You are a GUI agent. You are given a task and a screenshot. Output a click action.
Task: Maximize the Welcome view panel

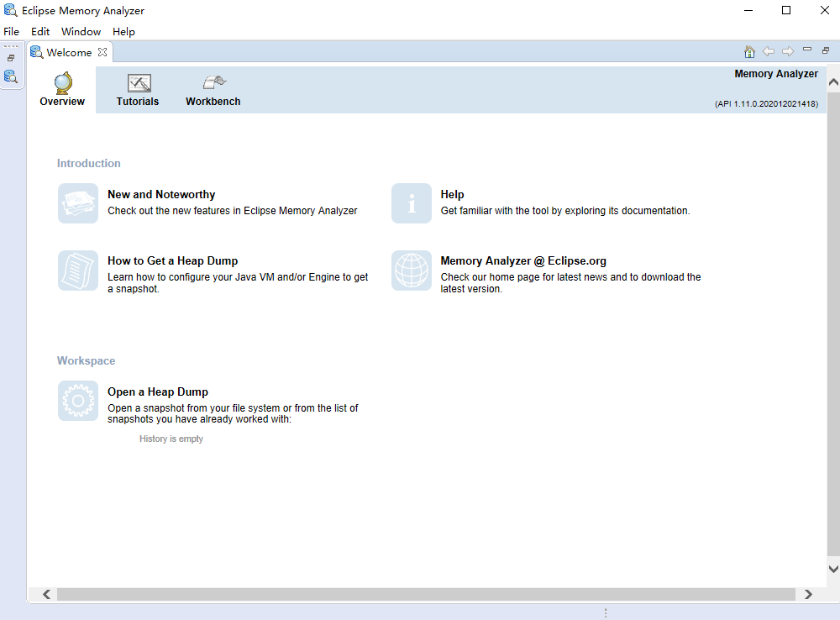click(x=826, y=50)
